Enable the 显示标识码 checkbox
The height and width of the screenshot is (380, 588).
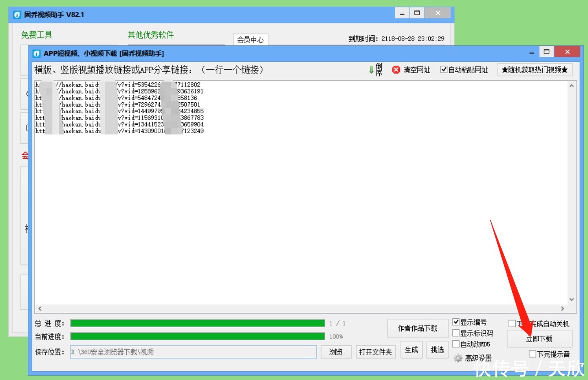[x=457, y=333]
